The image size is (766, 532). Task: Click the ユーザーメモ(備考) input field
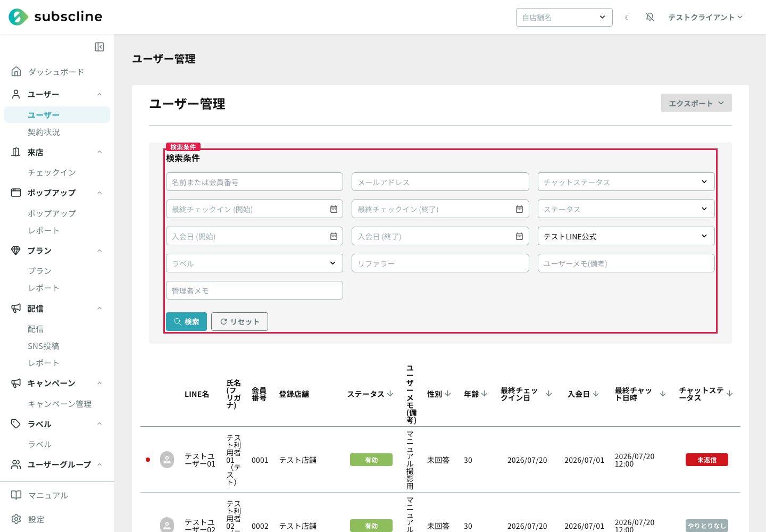(x=626, y=263)
